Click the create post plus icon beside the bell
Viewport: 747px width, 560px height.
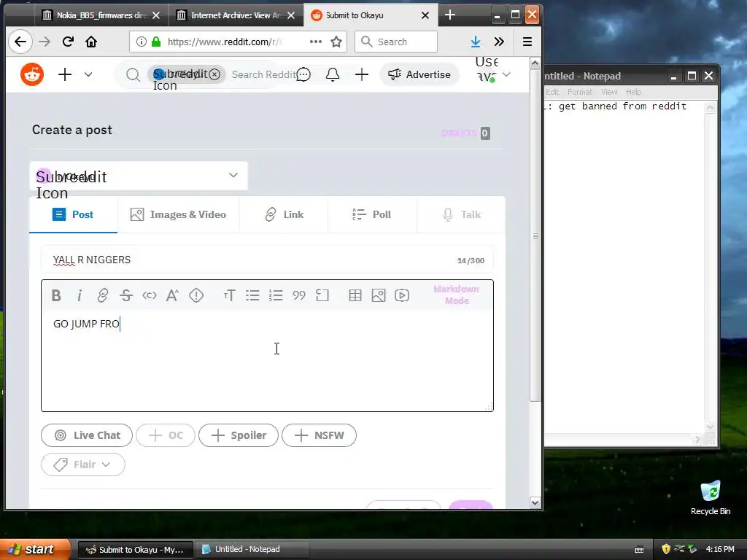(362, 74)
